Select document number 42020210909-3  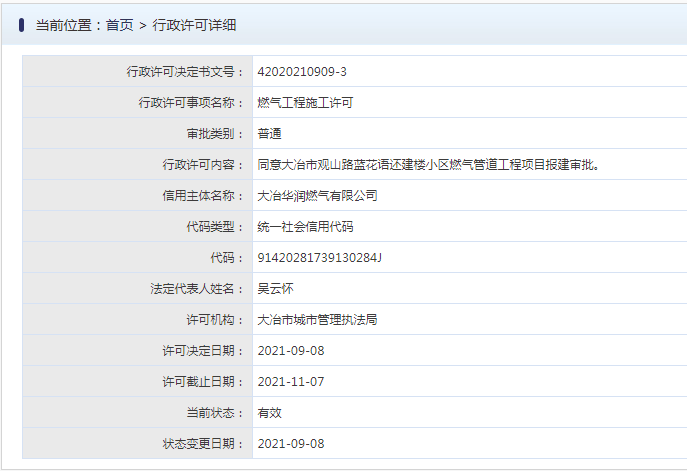302,71
